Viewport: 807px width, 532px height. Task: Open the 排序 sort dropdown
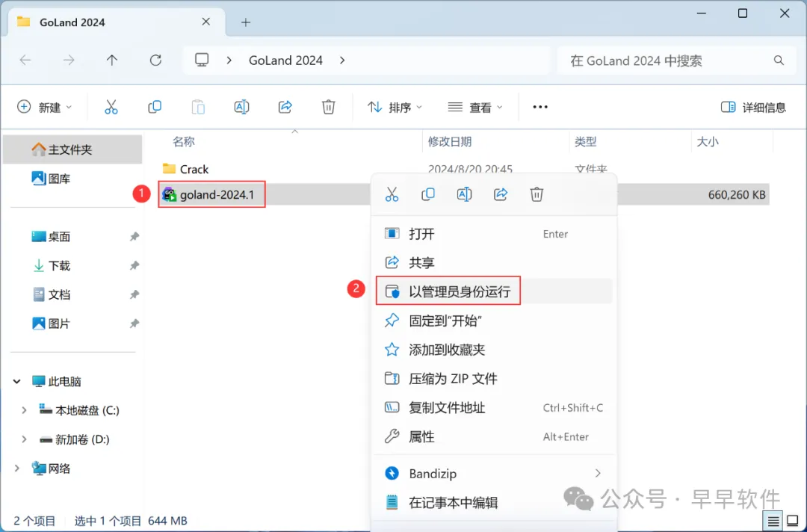click(395, 107)
